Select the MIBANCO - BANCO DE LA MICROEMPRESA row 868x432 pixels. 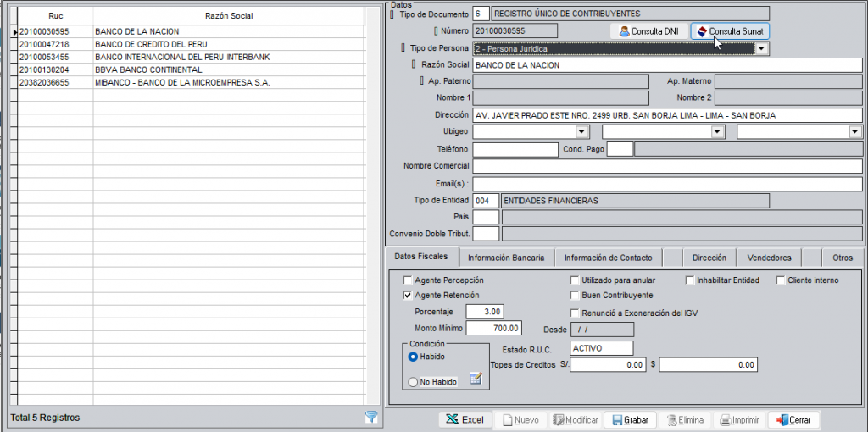coord(192,82)
